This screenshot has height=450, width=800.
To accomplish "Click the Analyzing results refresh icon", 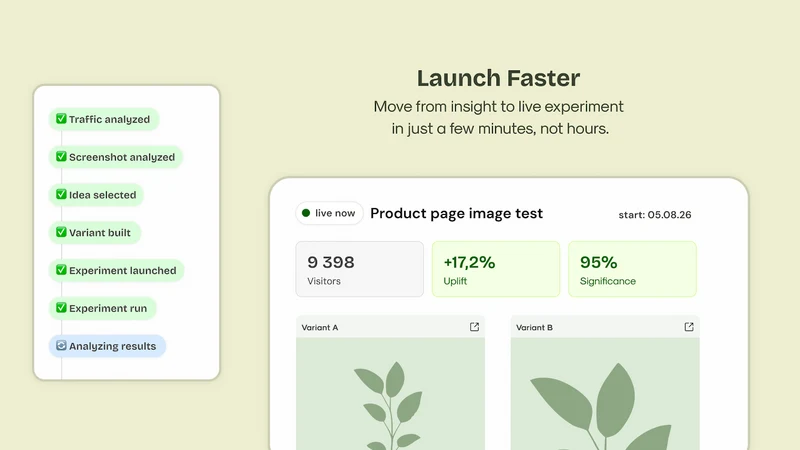I will coord(61,345).
